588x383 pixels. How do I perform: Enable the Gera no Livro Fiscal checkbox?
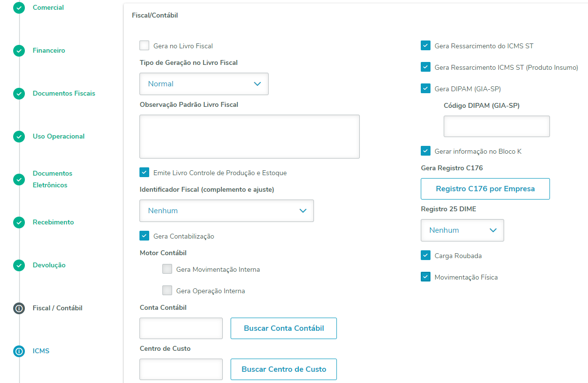[144, 46]
